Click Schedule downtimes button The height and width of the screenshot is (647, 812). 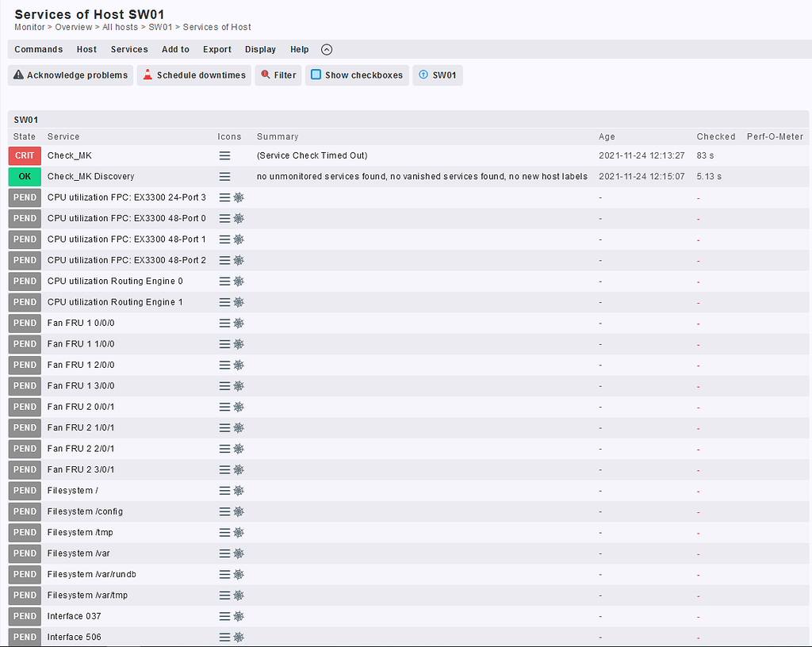click(x=194, y=75)
